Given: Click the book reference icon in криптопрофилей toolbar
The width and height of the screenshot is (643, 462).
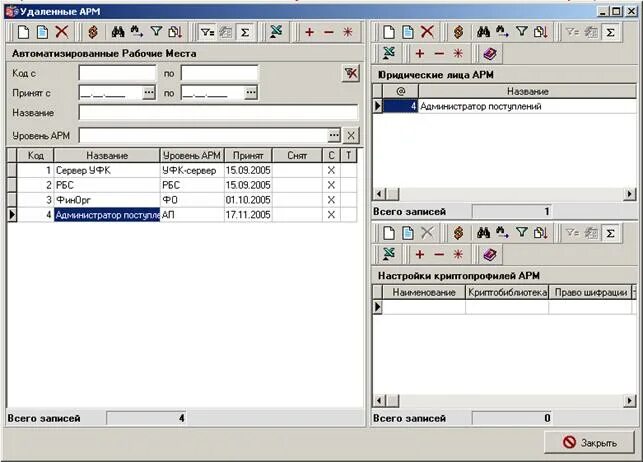Looking at the screenshot, I should click(490, 255).
